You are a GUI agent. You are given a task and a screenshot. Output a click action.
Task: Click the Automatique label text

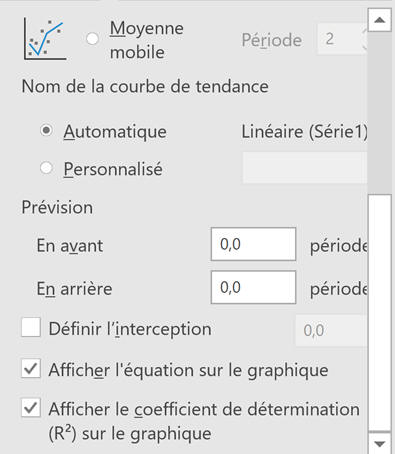(x=115, y=131)
